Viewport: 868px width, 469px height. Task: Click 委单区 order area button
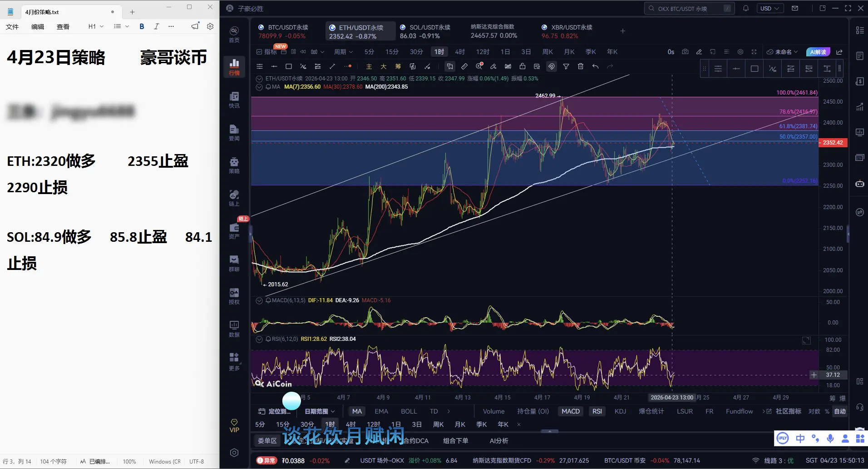[267, 441]
